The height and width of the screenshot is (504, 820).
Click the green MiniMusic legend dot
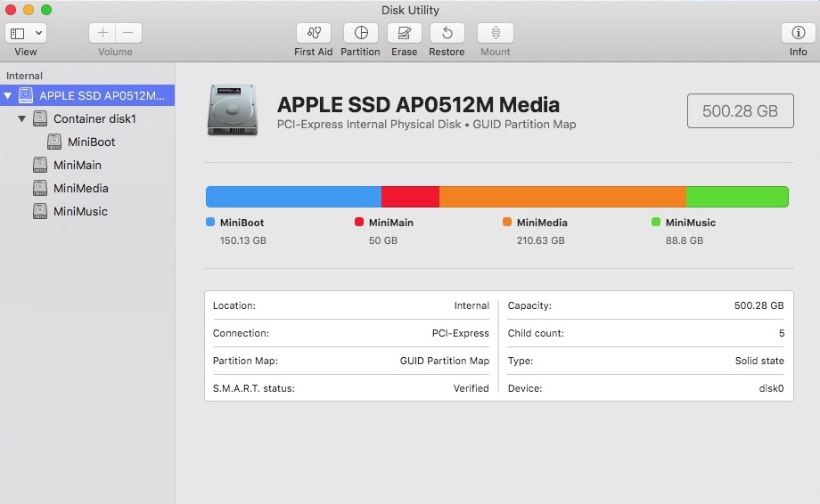(x=656, y=222)
